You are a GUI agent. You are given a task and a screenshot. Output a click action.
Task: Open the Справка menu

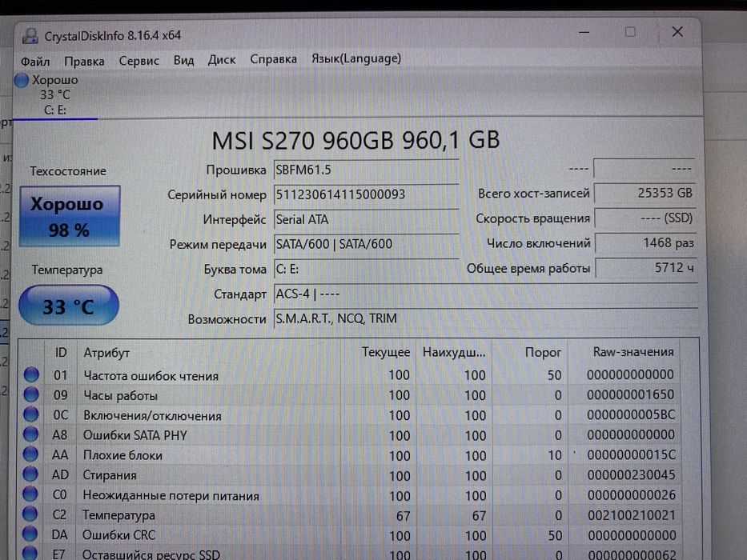tap(274, 59)
